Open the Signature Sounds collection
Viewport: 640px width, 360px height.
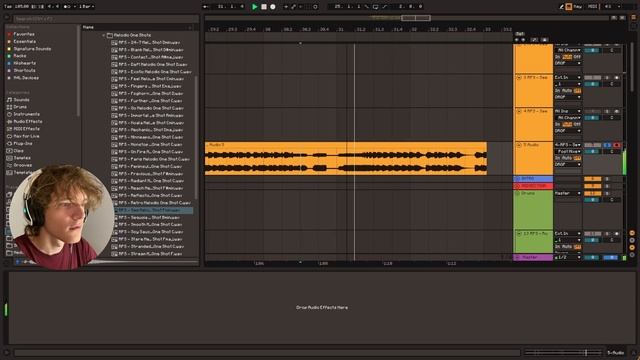pos(32,49)
